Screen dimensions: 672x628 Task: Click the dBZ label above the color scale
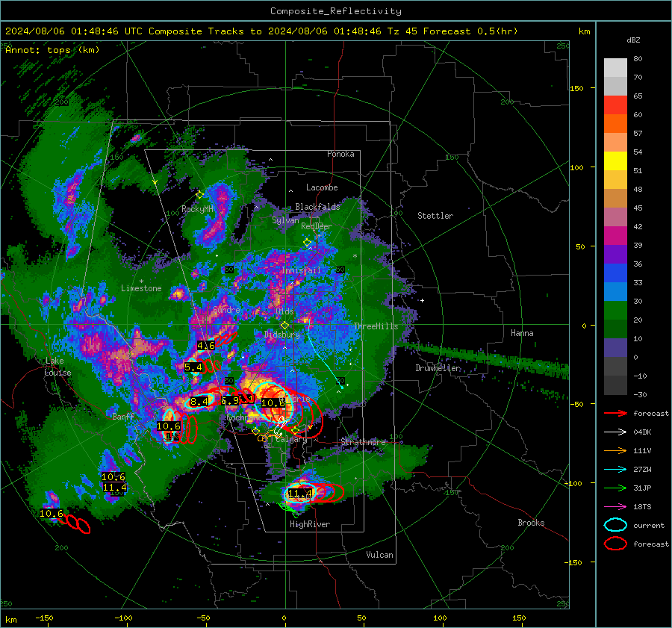coord(633,40)
